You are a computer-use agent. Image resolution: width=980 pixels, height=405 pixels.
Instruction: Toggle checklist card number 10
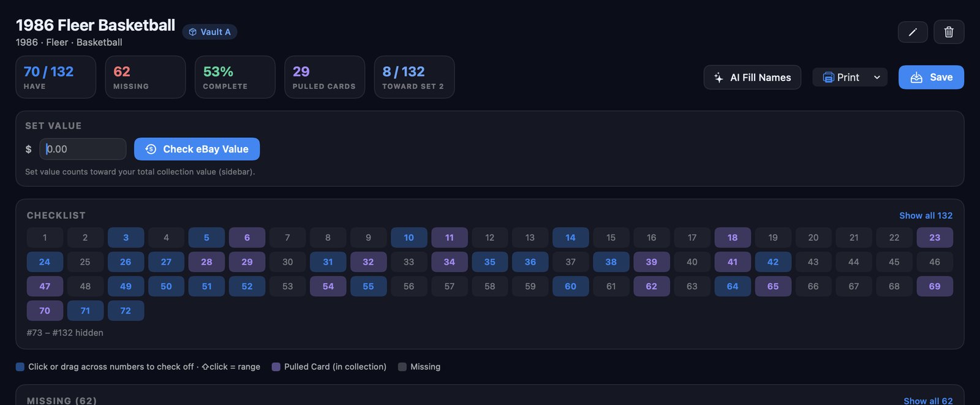click(409, 237)
